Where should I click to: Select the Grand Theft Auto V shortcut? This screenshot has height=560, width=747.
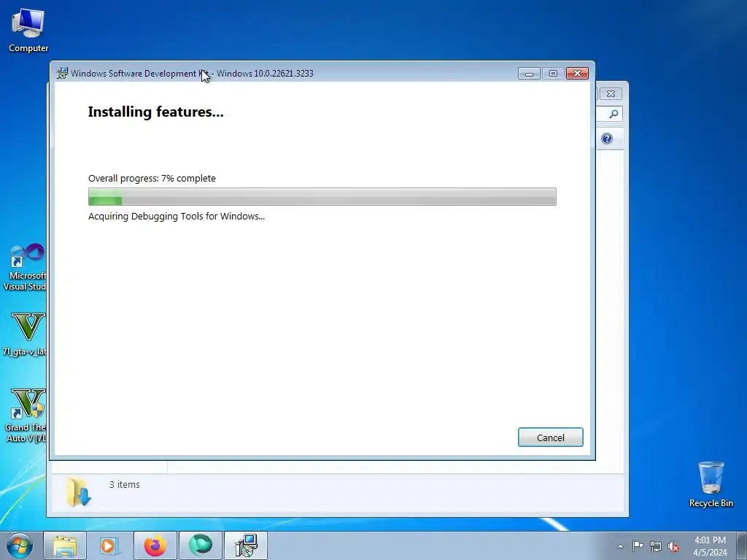click(x=25, y=415)
